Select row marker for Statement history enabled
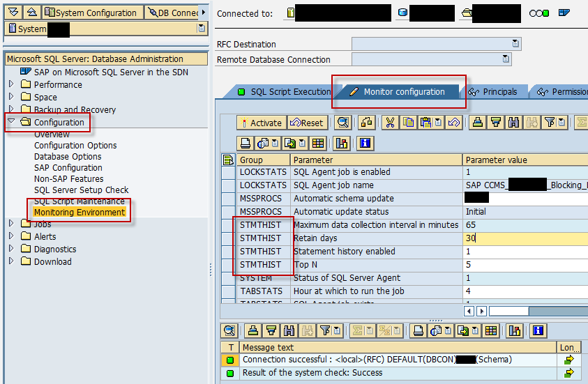This screenshot has height=384, width=588. pyautogui.click(x=228, y=252)
